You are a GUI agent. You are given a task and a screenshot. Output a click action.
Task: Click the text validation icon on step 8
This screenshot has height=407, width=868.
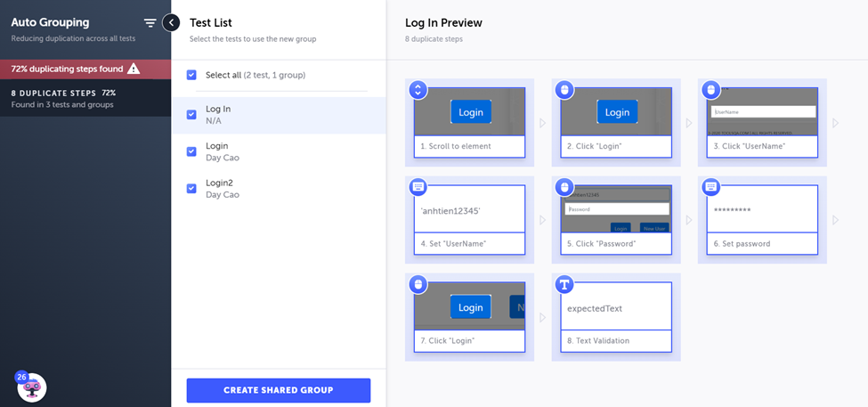(564, 285)
